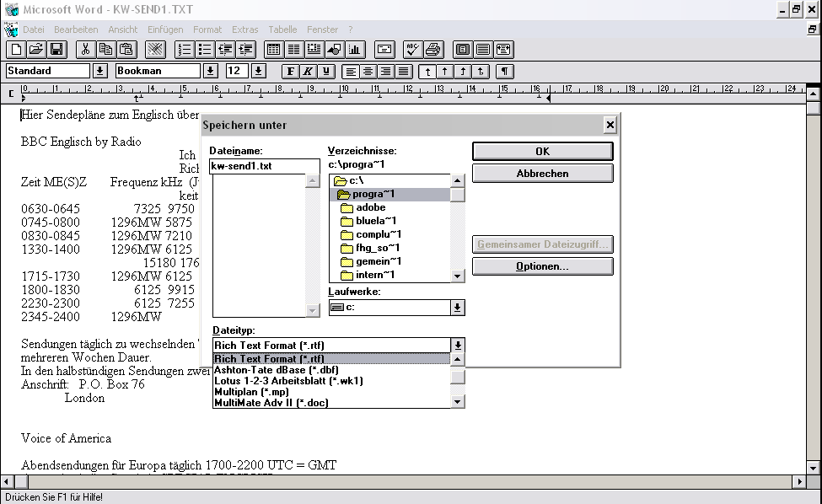Open the Format menu

point(207,29)
